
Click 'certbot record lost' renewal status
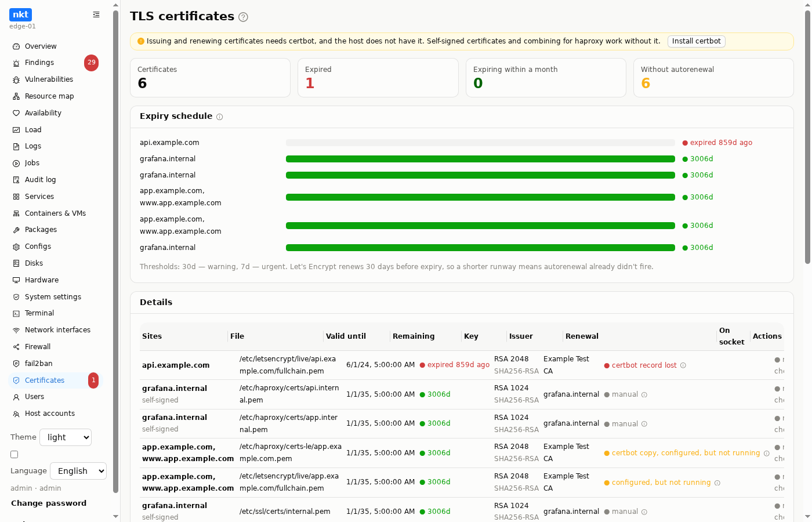point(644,365)
